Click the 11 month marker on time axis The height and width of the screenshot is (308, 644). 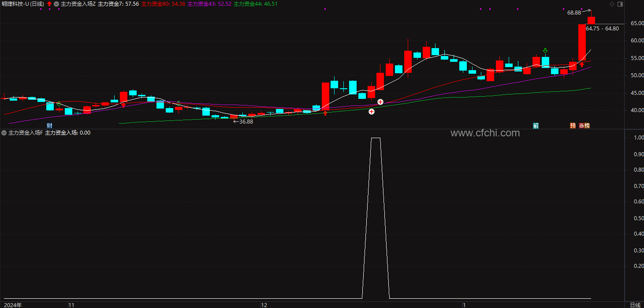(71, 305)
